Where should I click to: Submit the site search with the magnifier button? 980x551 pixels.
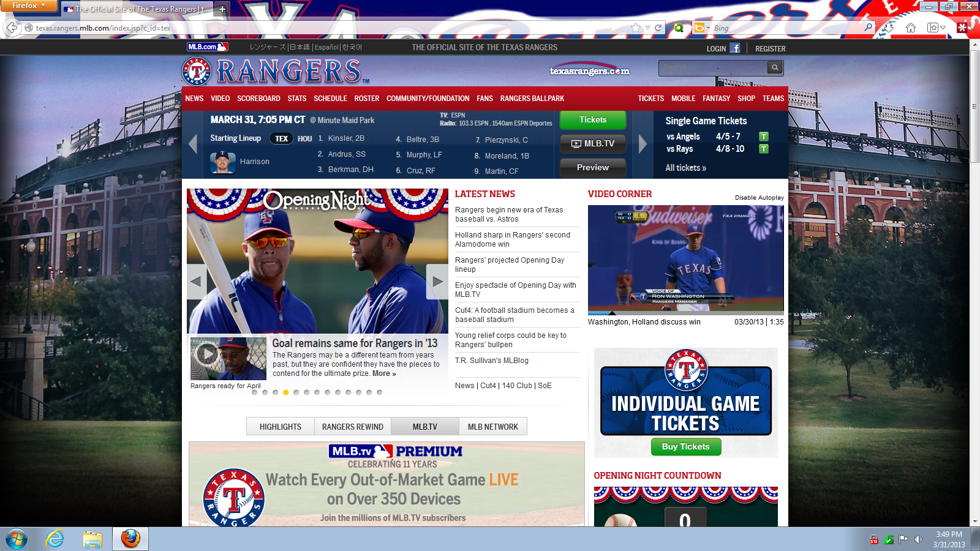[x=775, y=68]
